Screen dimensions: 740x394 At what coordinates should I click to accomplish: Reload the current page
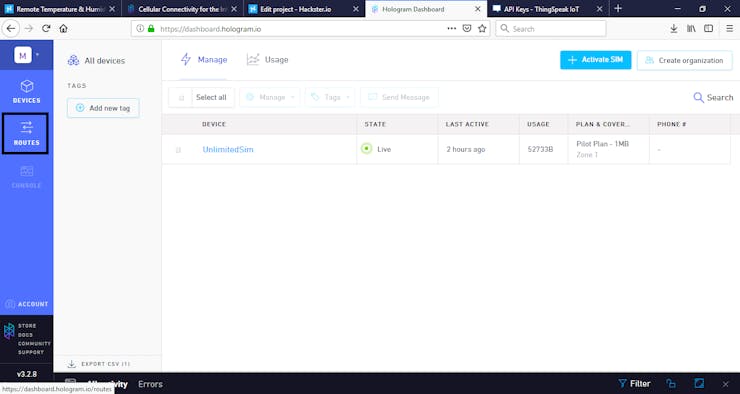point(46,29)
